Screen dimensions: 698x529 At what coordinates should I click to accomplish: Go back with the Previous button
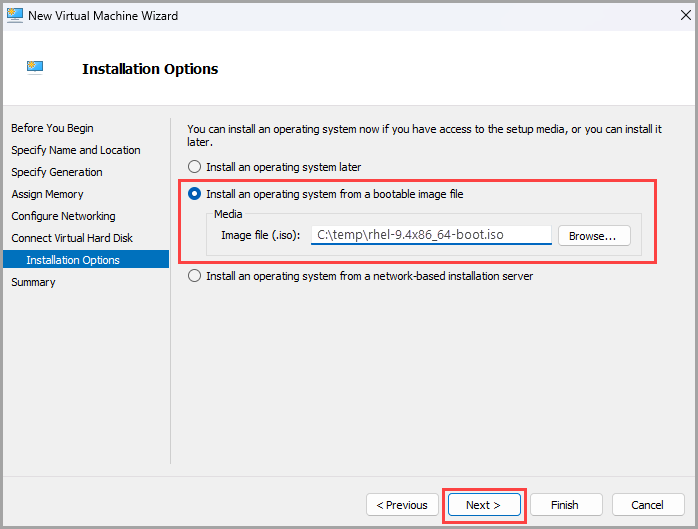(x=403, y=505)
